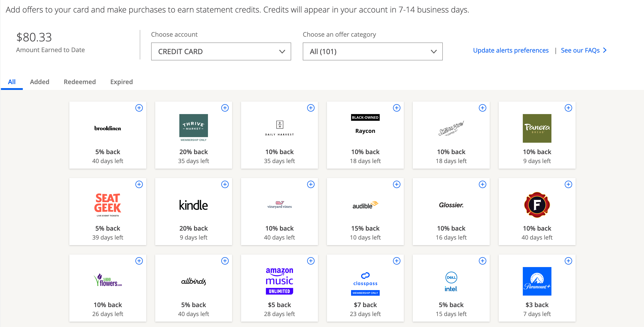The height and width of the screenshot is (327, 644).
Task: Add the SeatGeek offer plus icon
Action: click(x=139, y=184)
